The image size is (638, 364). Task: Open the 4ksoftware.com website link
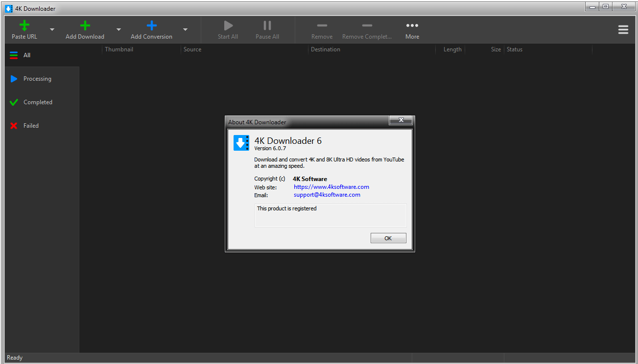[331, 187]
